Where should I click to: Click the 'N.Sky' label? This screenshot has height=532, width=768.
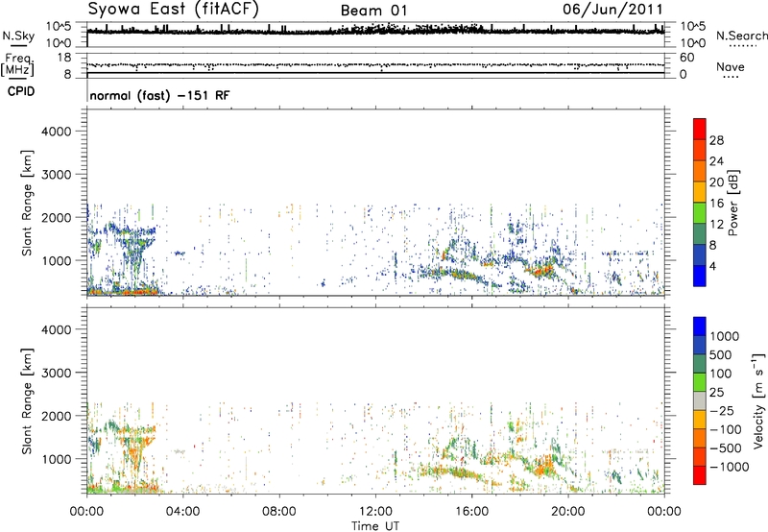[18, 36]
